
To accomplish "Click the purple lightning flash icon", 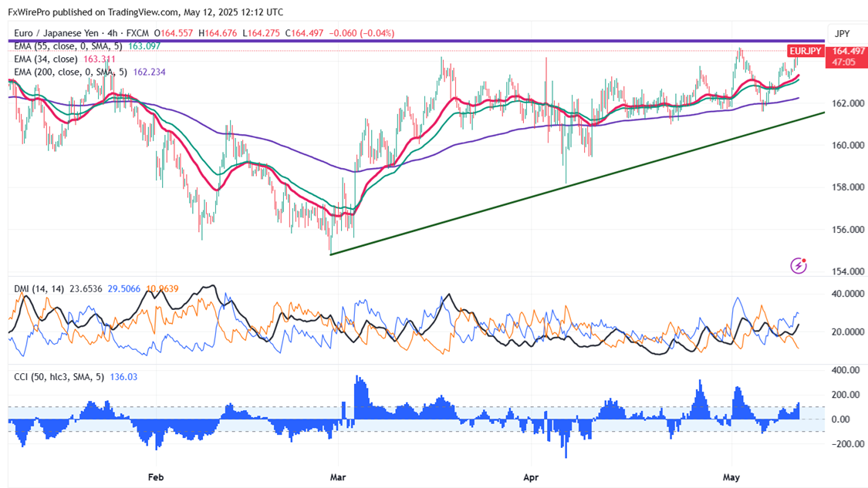I will coord(799,265).
